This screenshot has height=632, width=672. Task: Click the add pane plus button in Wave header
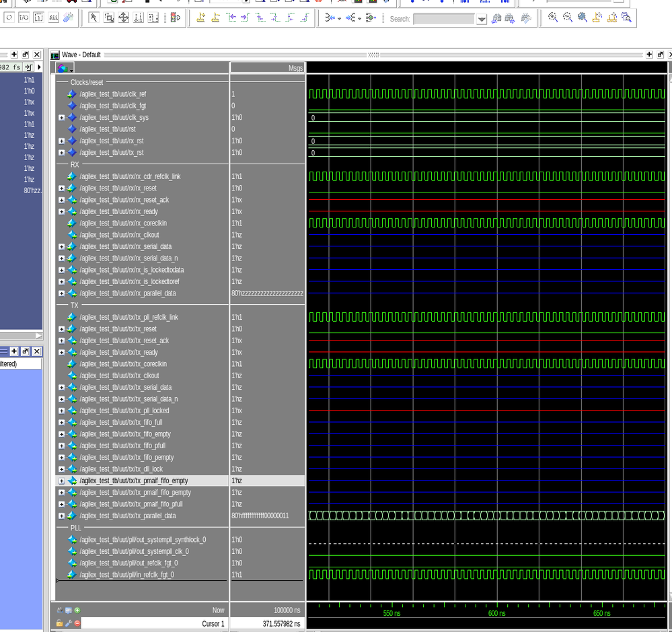pyautogui.click(x=649, y=55)
